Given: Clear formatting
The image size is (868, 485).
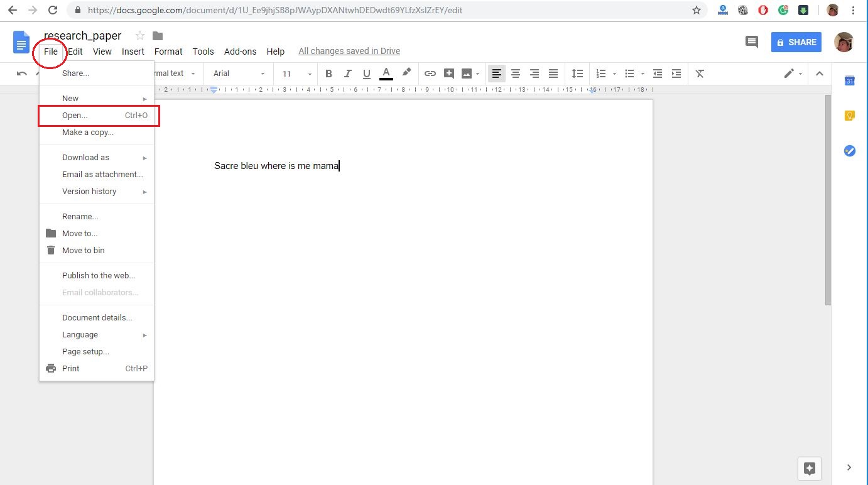Looking at the screenshot, I should point(700,74).
